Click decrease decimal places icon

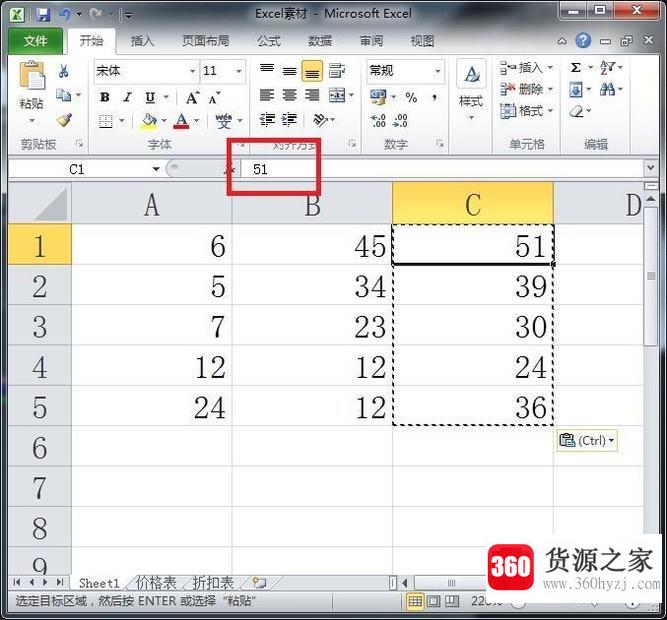[x=400, y=121]
